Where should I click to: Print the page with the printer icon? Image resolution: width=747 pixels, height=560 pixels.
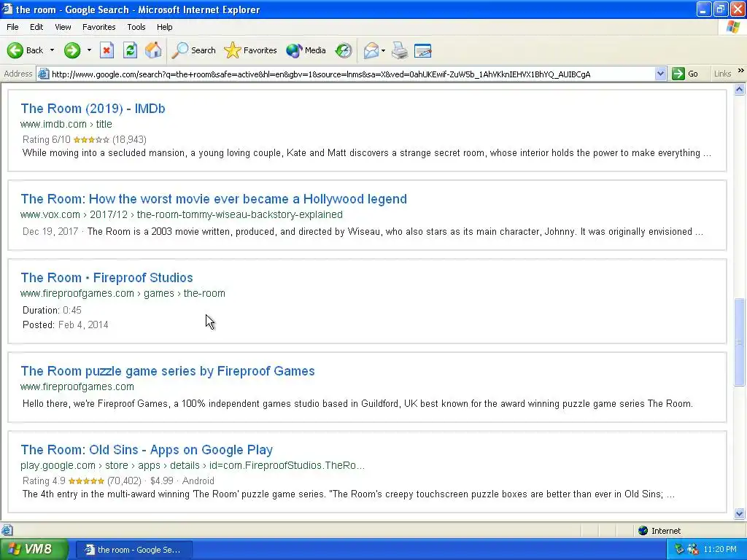click(400, 50)
